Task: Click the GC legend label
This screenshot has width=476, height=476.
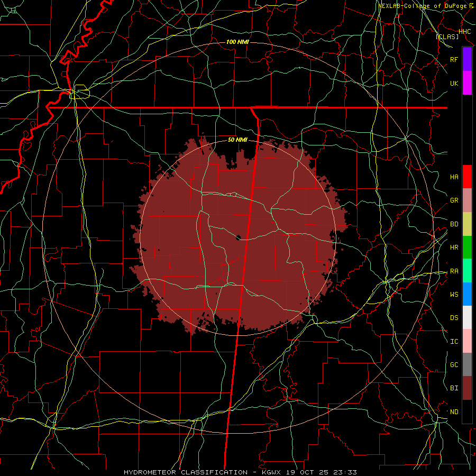Action: pyautogui.click(x=454, y=364)
